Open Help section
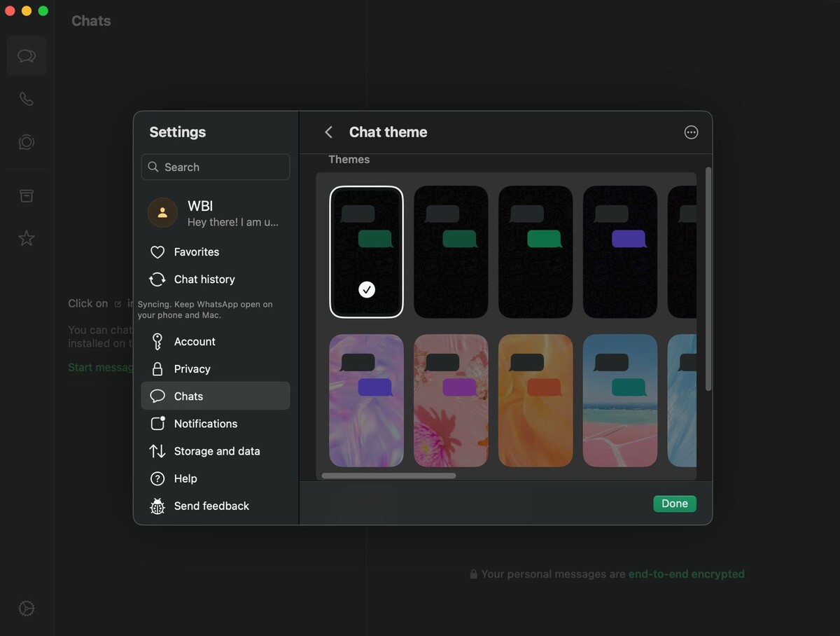Image resolution: width=840 pixels, height=636 pixels. 216,478
